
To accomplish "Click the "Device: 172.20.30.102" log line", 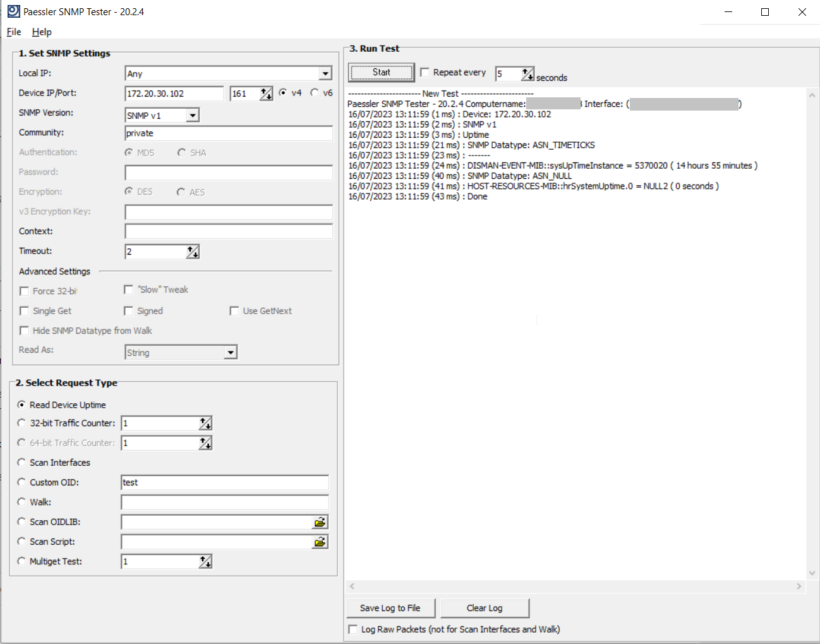I will (449, 114).
